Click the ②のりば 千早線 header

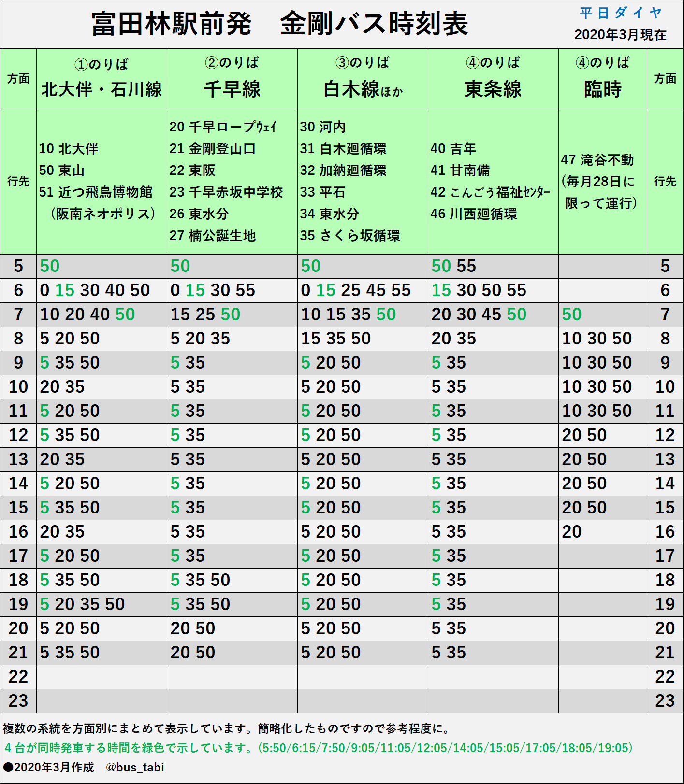(x=232, y=78)
